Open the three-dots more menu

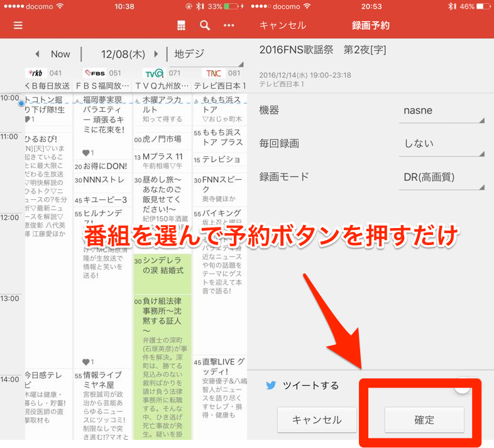[x=229, y=25]
